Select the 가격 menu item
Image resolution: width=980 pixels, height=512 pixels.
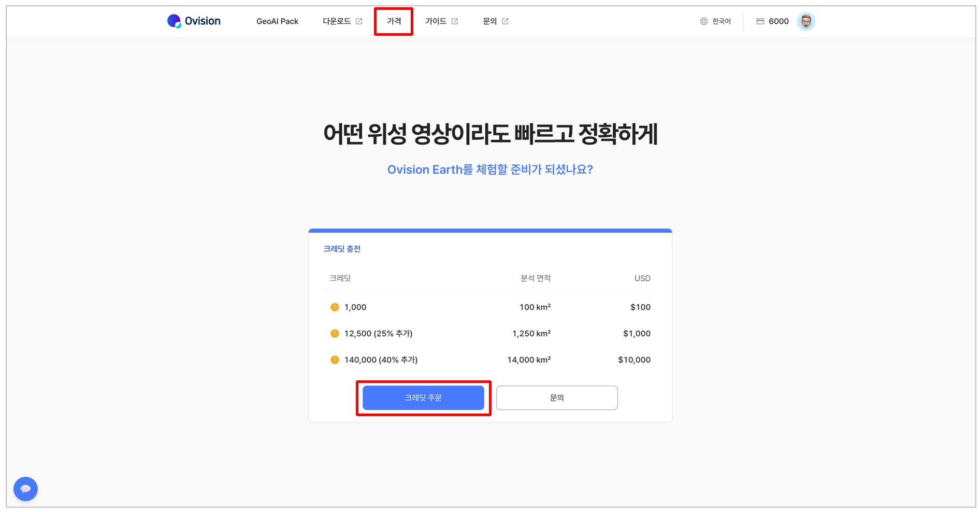click(394, 21)
